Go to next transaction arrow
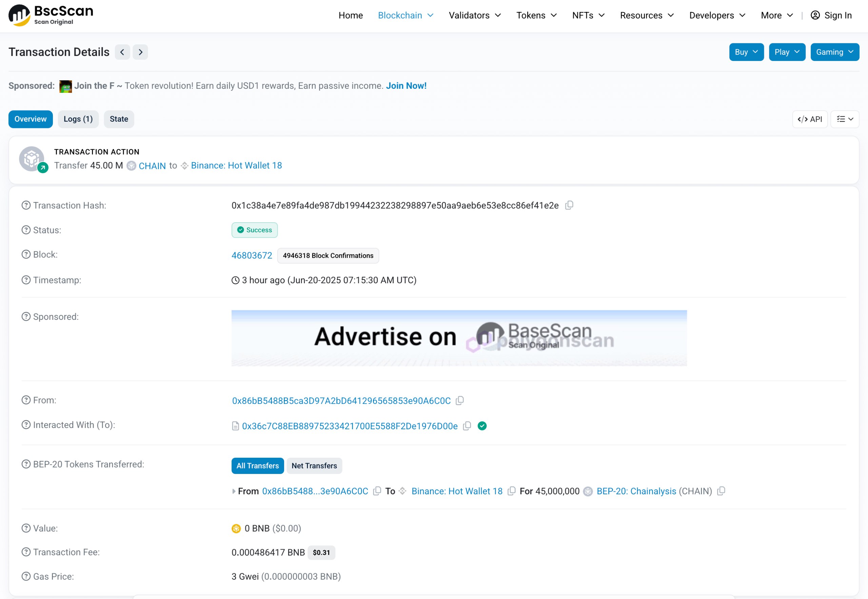The width and height of the screenshot is (868, 599). tap(140, 52)
